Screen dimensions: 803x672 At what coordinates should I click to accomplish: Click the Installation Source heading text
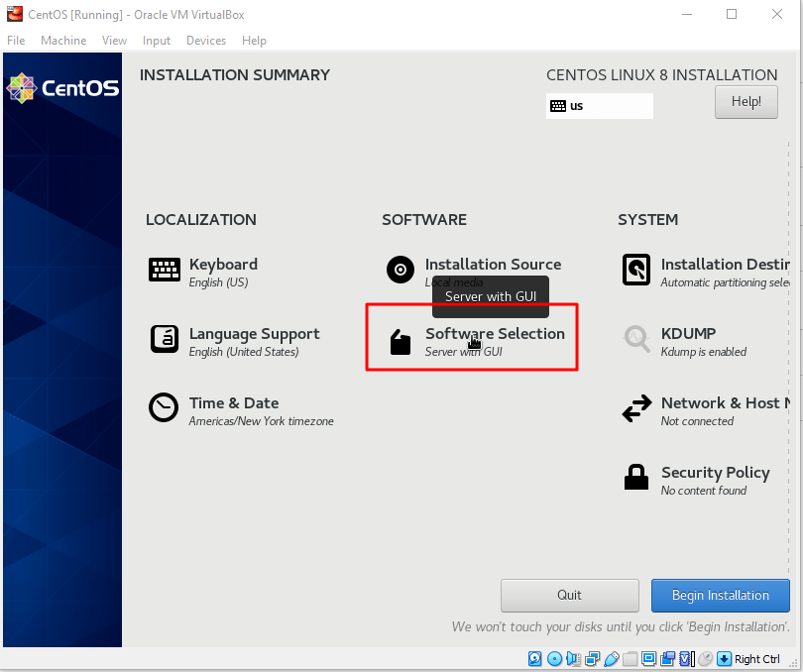493,265
